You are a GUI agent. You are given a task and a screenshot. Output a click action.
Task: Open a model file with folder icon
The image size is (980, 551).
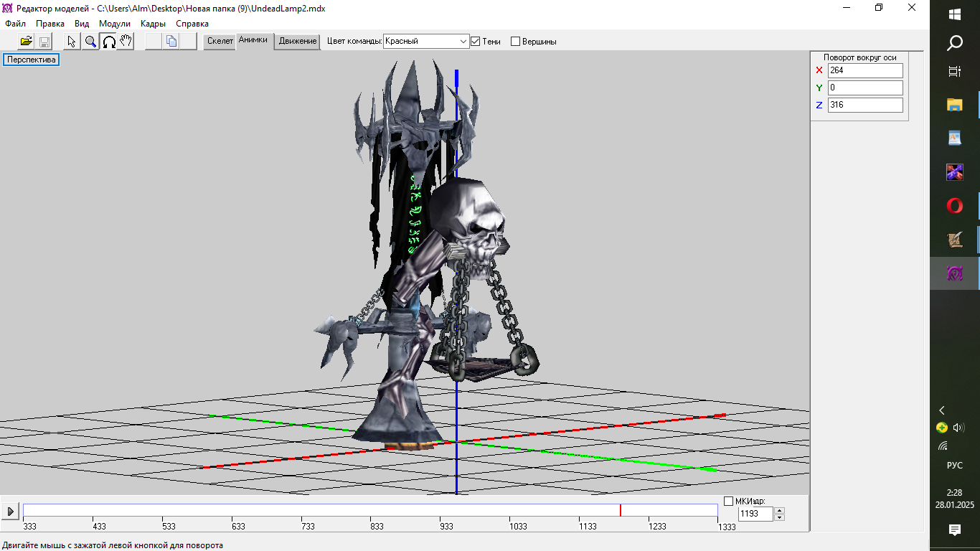[x=27, y=41]
